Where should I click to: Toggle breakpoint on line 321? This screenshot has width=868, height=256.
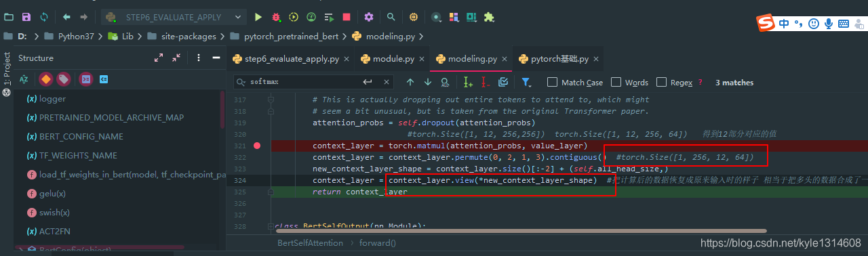257,146
